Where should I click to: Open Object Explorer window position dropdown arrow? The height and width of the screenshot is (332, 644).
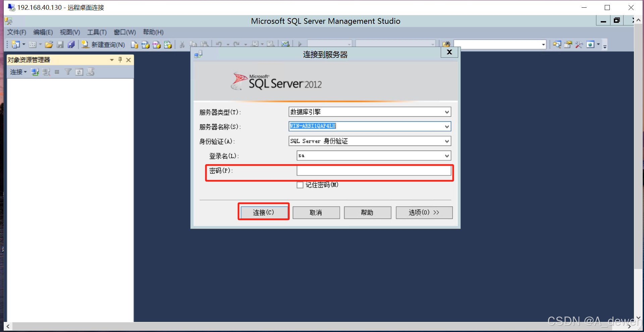(112, 60)
